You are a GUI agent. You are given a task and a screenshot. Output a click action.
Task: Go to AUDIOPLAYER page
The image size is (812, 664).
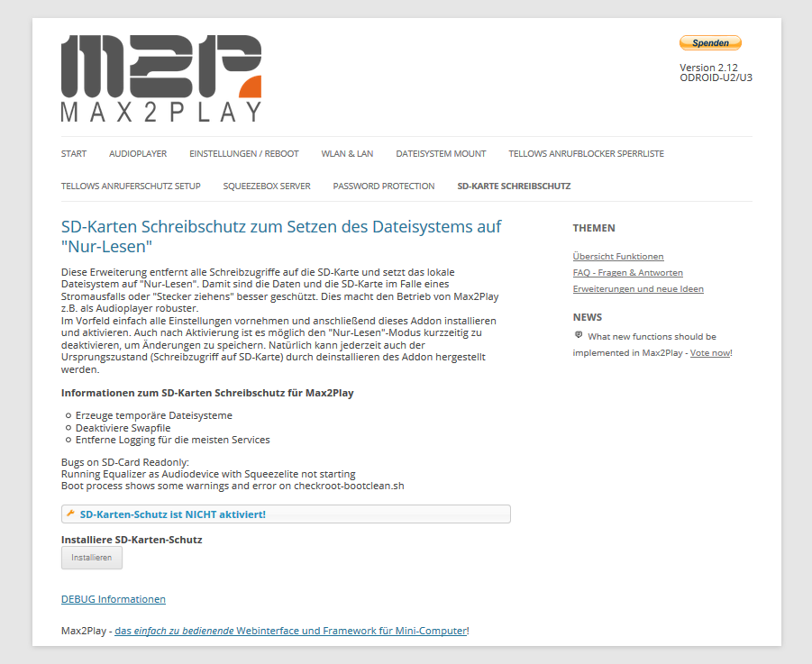138,154
